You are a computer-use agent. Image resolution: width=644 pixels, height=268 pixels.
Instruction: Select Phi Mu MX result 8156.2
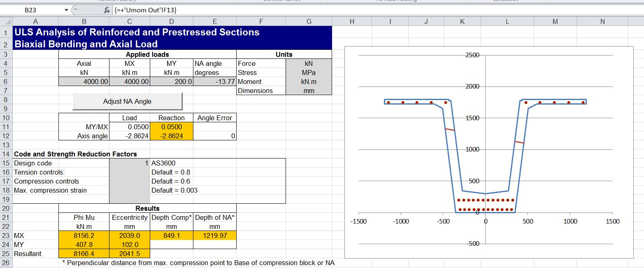pos(84,235)
